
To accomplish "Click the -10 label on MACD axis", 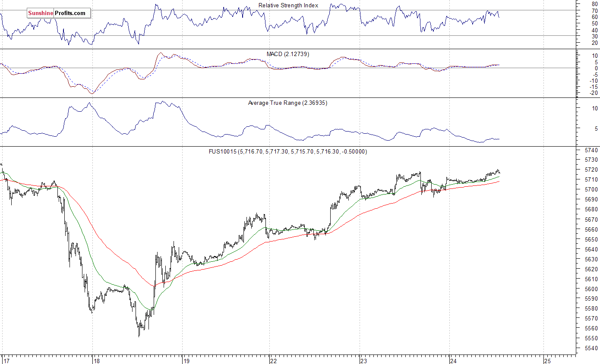I will click(593, 81).
